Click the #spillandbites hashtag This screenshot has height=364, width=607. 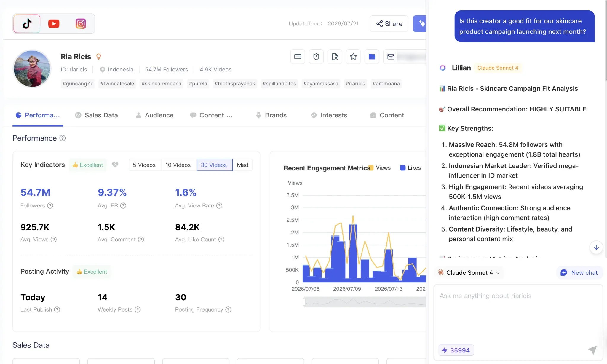[279, 84]
